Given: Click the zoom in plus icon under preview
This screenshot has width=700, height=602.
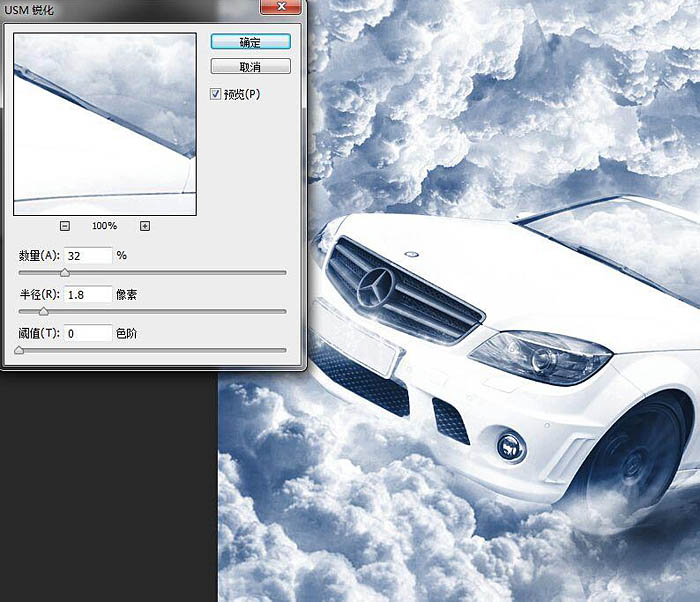Looking at the screenshot, I should (145, 226).
